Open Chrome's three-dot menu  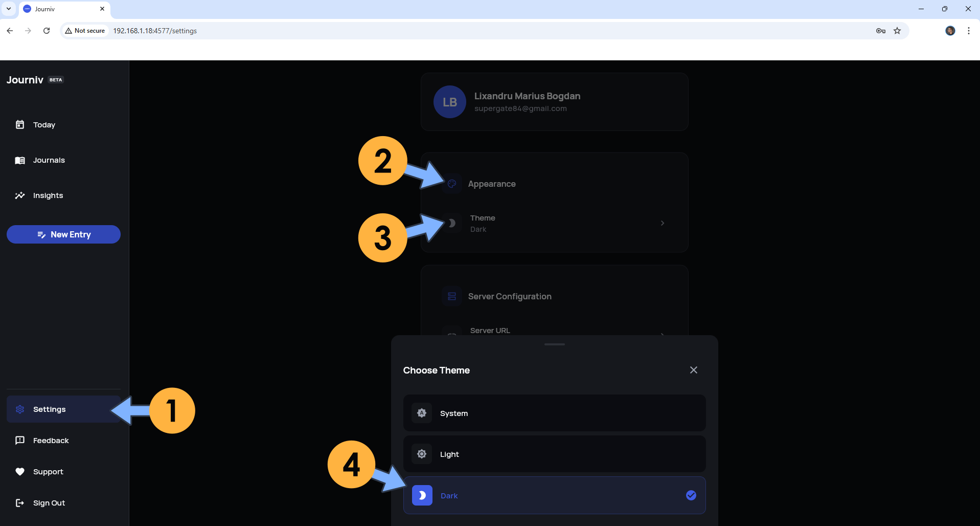click(x=968, y=31)
